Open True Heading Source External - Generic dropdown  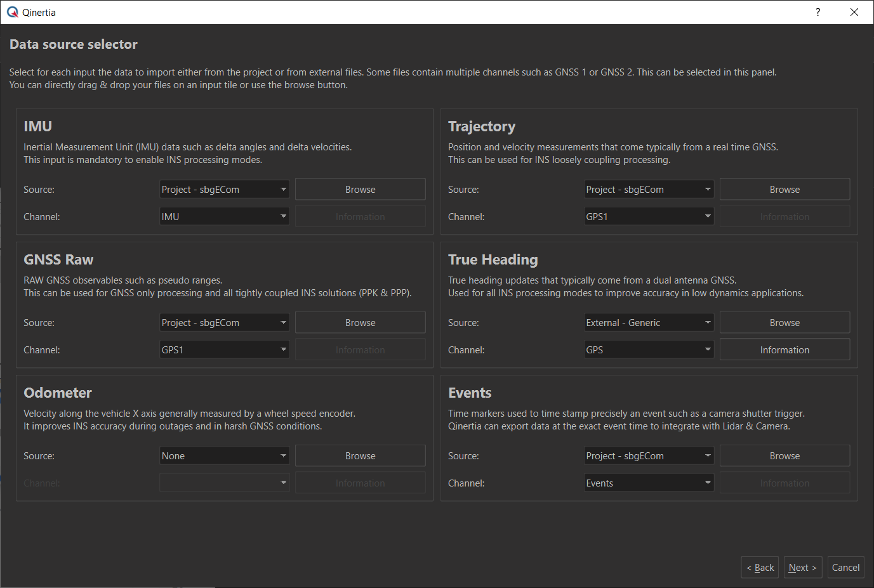point(648,323)
